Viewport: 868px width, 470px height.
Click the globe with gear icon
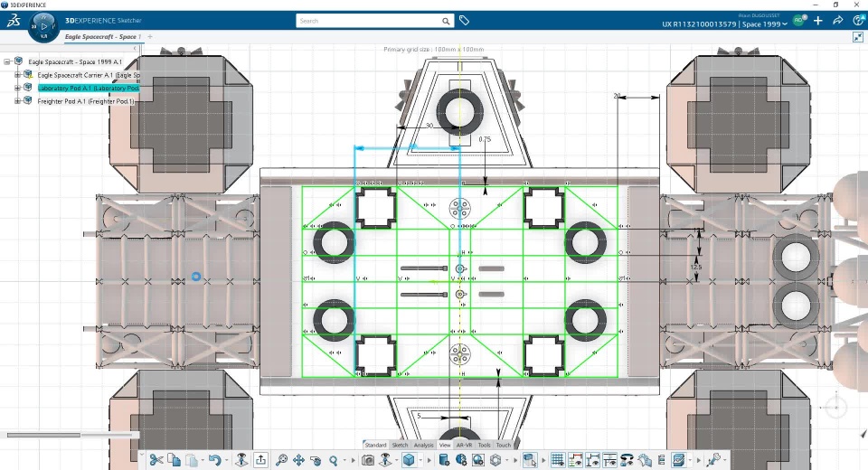(461, 460)
